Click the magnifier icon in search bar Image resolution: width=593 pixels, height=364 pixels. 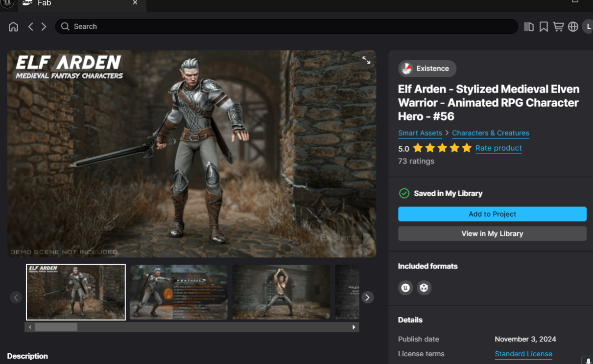pos(65,26)
